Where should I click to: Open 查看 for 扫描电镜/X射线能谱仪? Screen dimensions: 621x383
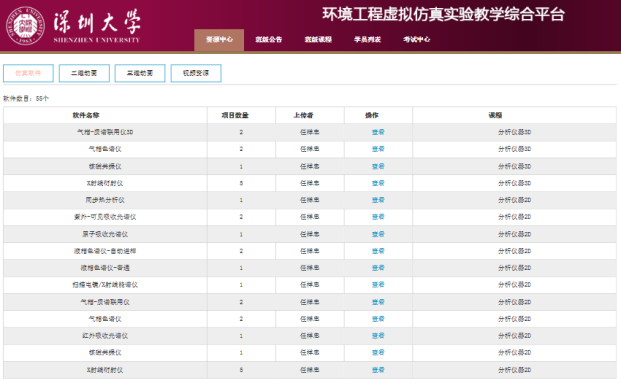click(378, 285)
